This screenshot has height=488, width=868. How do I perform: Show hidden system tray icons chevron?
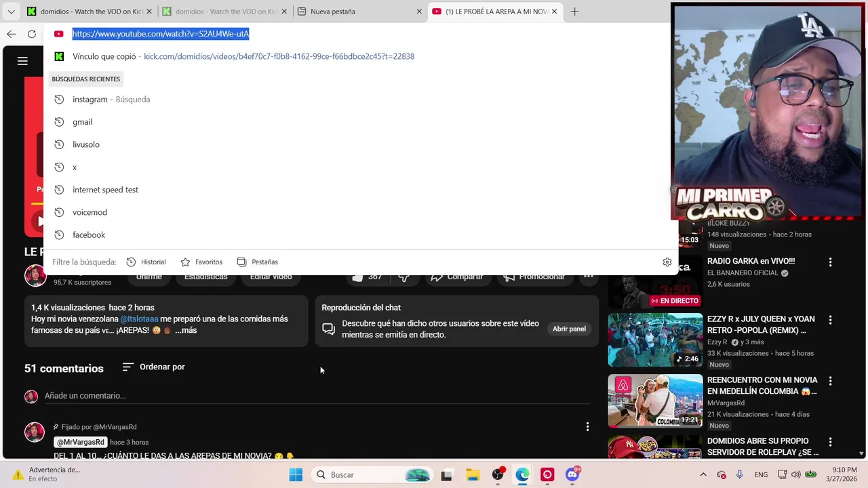click(x=703, y=474)
